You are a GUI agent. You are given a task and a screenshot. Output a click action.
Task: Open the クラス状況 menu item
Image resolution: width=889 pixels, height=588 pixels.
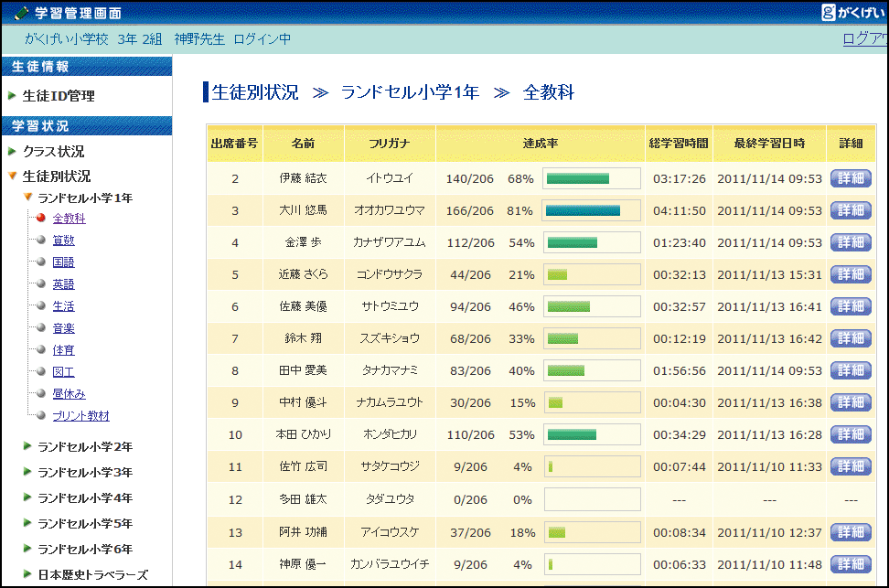(x=53, y=152)
